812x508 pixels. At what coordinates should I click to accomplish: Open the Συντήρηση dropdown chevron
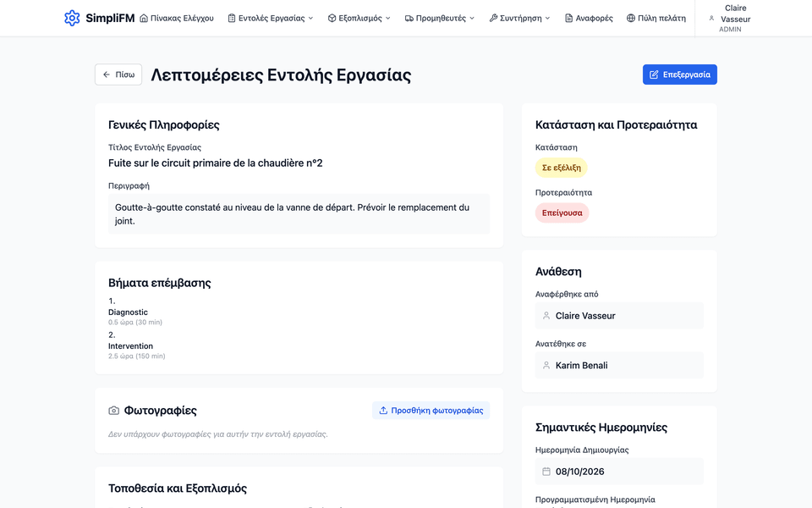point(547,18)
